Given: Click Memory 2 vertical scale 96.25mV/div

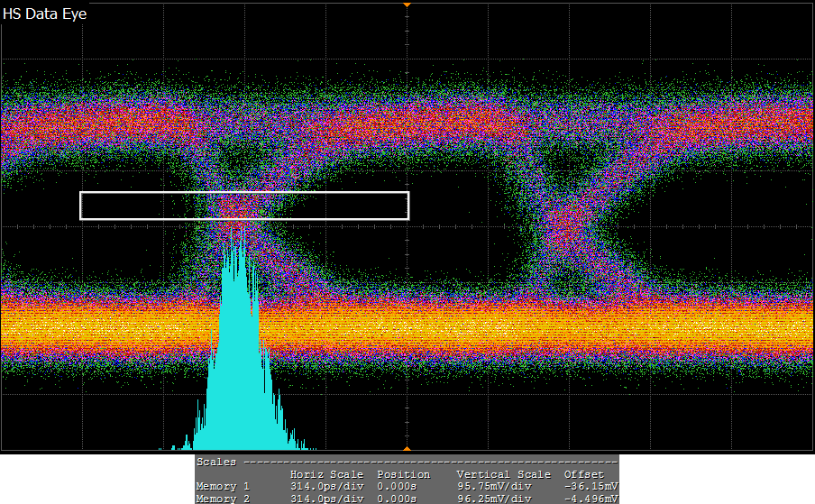Looking at the screenshot, I should [495, 499].
